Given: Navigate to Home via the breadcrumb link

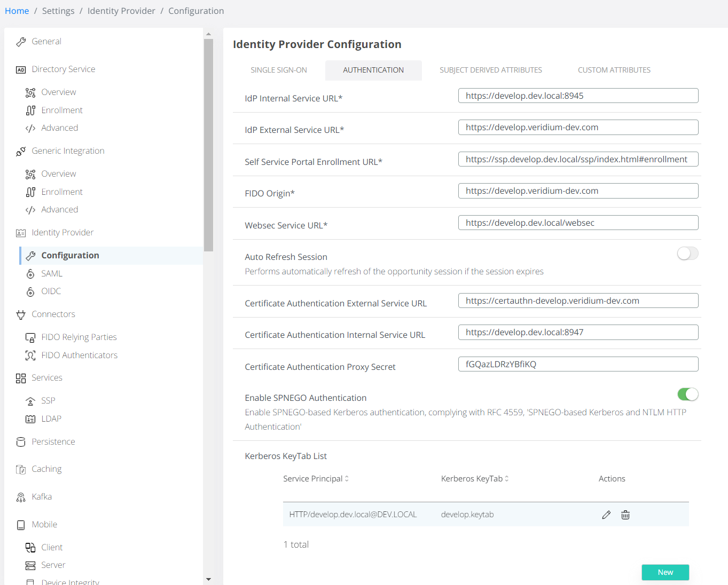Looking at the screenshot, I should click(17, 10).
